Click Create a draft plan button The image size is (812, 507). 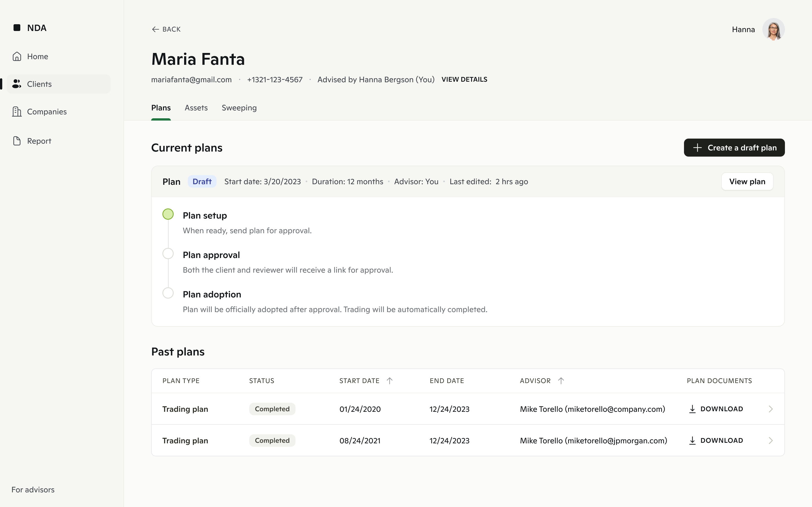[734, 148]
